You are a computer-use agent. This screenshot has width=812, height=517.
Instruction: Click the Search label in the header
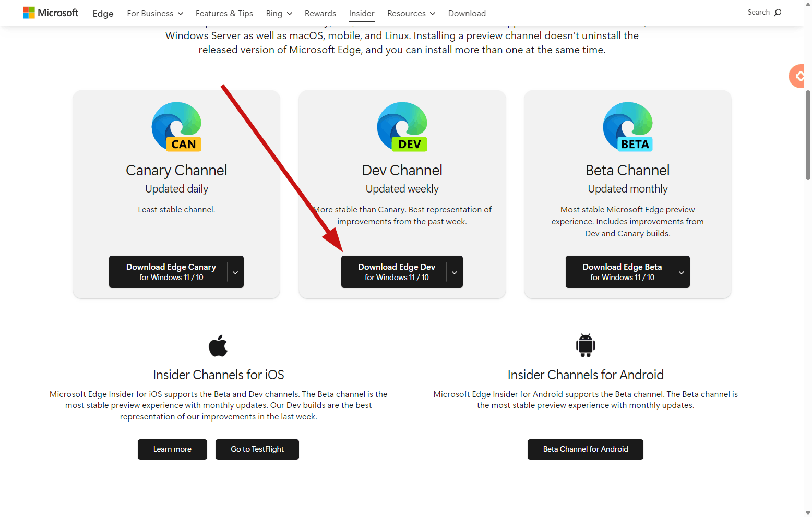758,12
